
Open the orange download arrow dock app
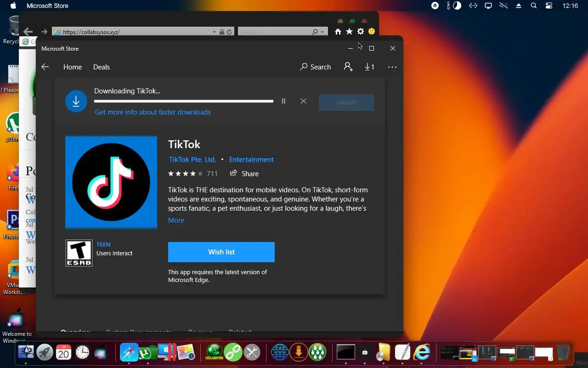pyautogui.click(x=299, y=353)
